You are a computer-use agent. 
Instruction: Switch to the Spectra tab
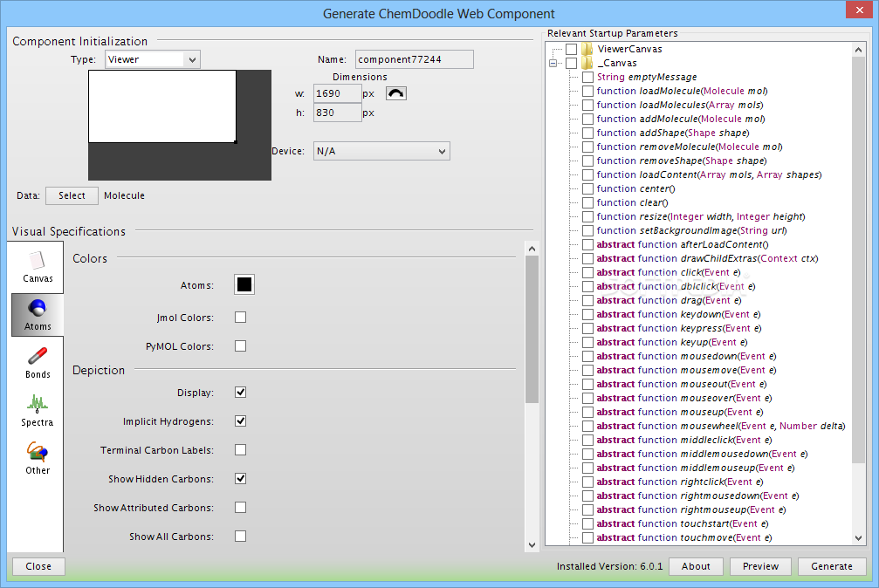pos(37,411)
